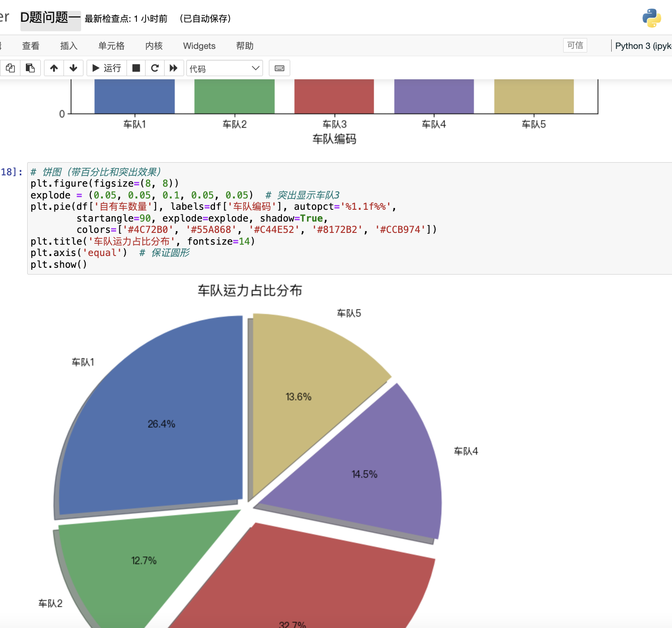Click the 最新检查点 checkpoint status text

click(x=126, y=19)
